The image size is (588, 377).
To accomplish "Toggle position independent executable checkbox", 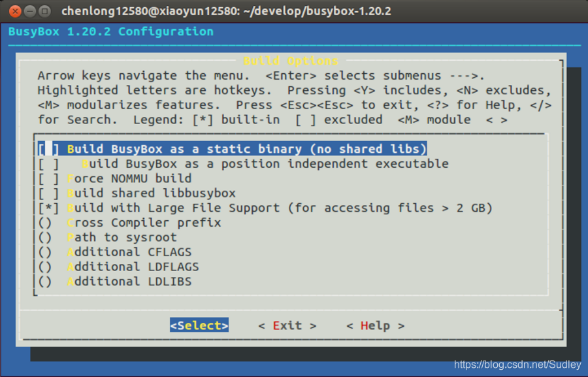I will [48, 164].
